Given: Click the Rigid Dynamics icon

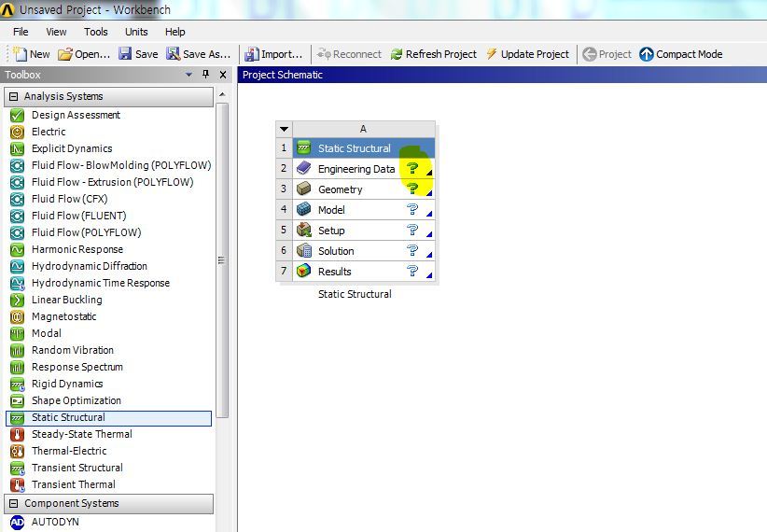Looking at the screenshot, I should pyautogui.click(x=17, y=385).
